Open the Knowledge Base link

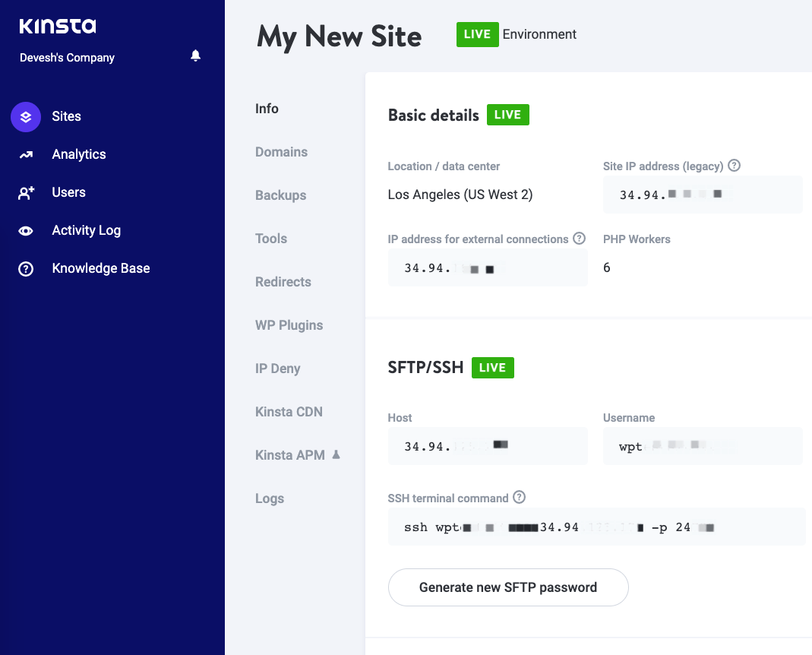point(101,268)
